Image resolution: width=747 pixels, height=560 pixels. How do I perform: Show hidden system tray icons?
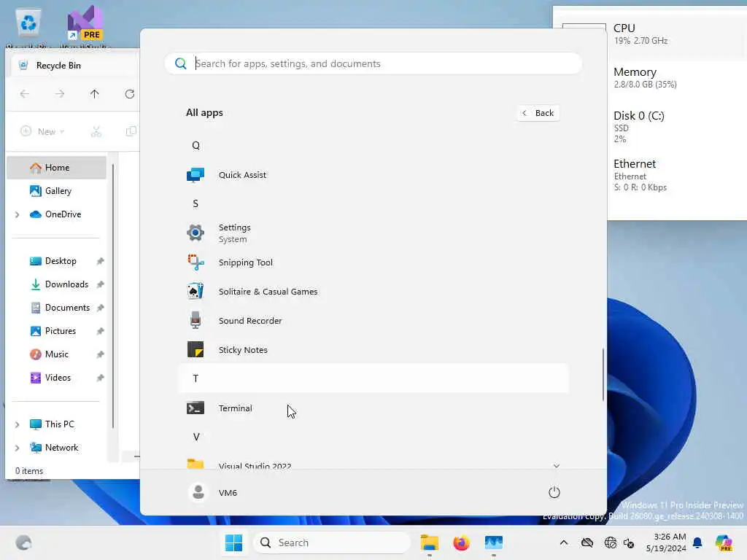(564, 542)
